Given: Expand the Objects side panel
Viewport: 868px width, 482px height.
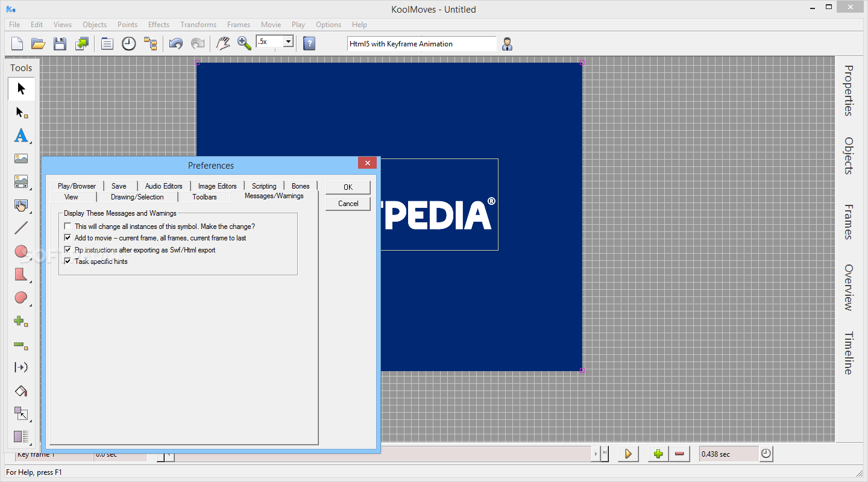Looking at the screenshot, I should click(849, 156).
